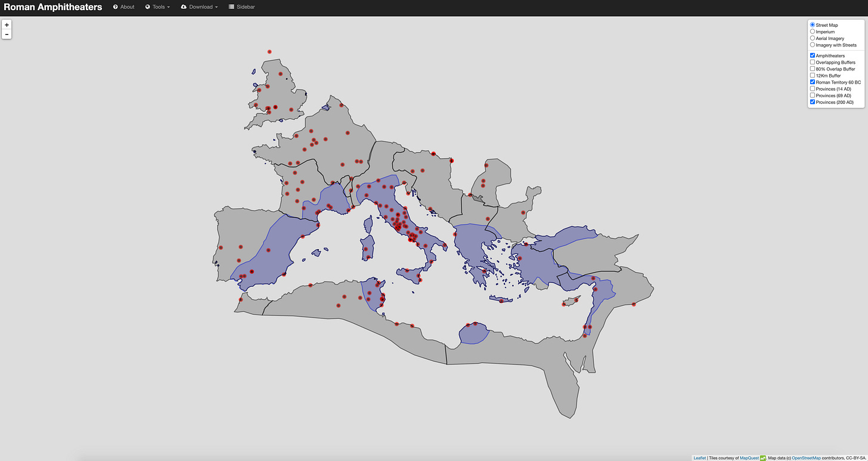Click the northernmost amphitheater marker above Britain

pyautogui.click(x=269, y=52)
